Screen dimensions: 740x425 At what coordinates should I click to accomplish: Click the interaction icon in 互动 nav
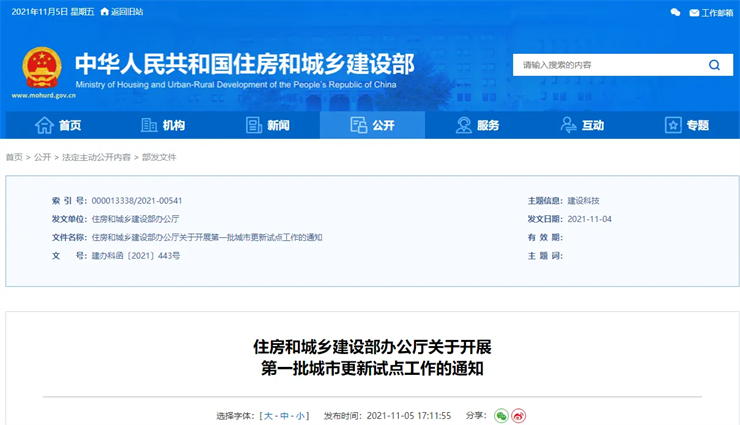(x=568, y=125)
